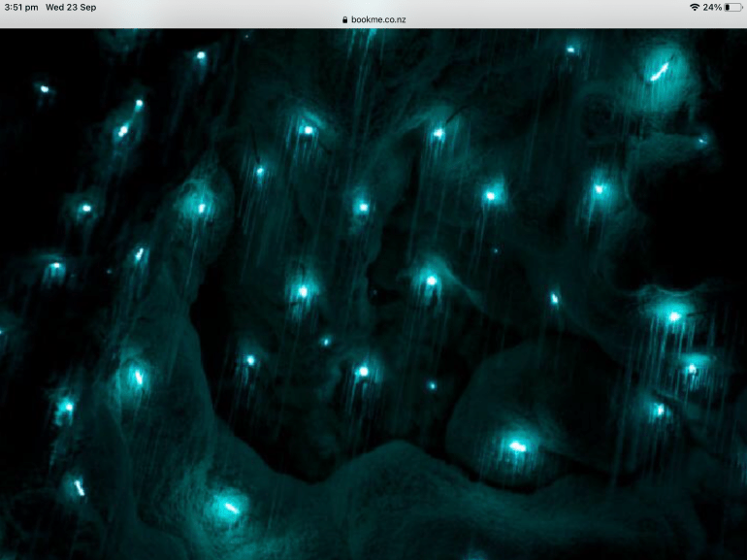Click the large glowworm glow in top-right corner

click(660, 70)
